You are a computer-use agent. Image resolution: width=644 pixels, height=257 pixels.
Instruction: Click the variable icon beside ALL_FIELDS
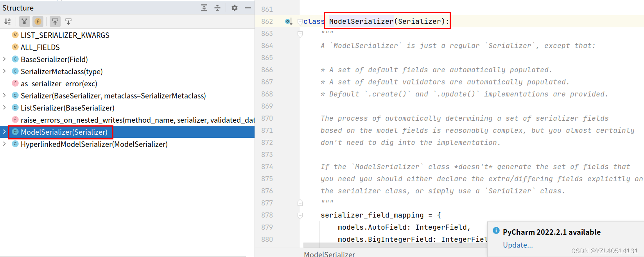(15, 47)
